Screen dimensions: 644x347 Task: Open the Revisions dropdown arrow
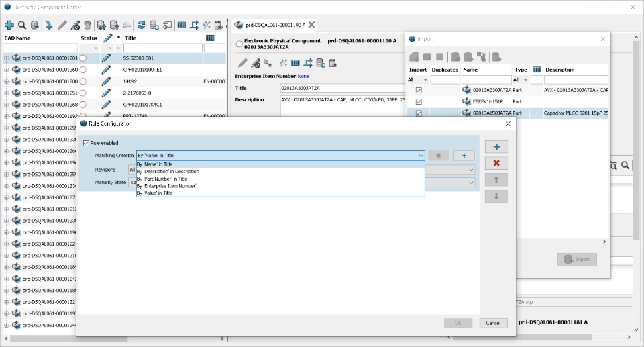point(471,170)
